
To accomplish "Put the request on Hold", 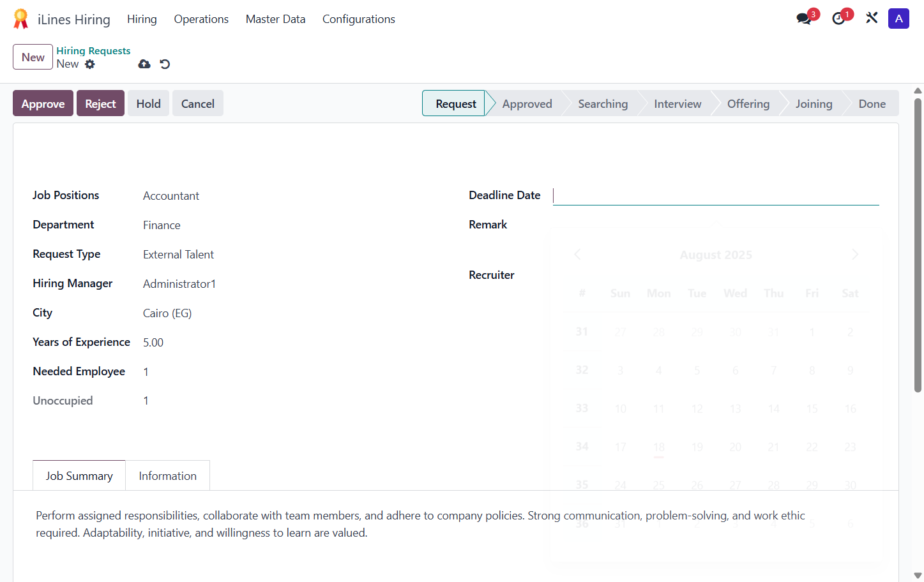I will (148, 103).
